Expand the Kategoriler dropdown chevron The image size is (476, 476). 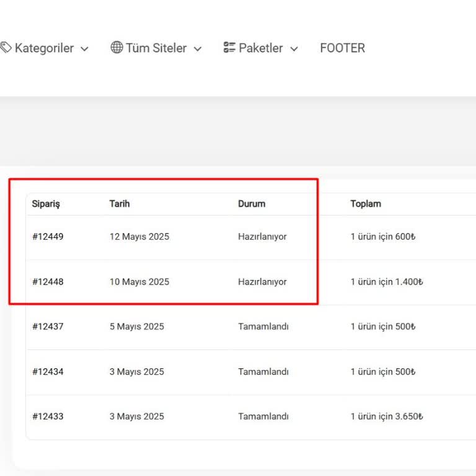(x=85, y=49)
